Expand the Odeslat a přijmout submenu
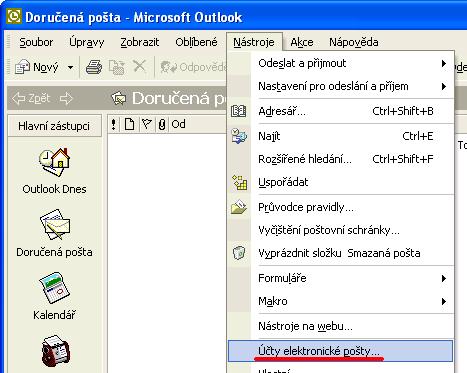Image resolution: width=467 pixels, height=373 pixels. (x=341, y=63)
